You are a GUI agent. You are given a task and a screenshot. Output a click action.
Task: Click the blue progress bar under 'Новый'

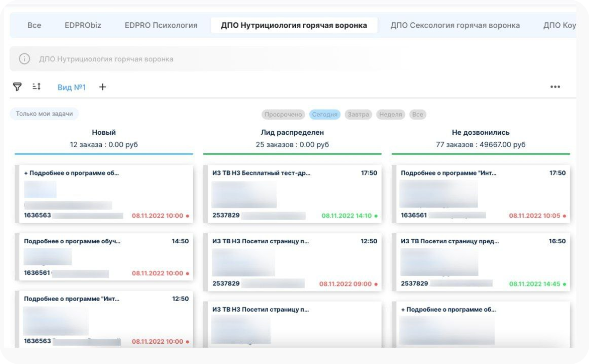tap(104, 153)
